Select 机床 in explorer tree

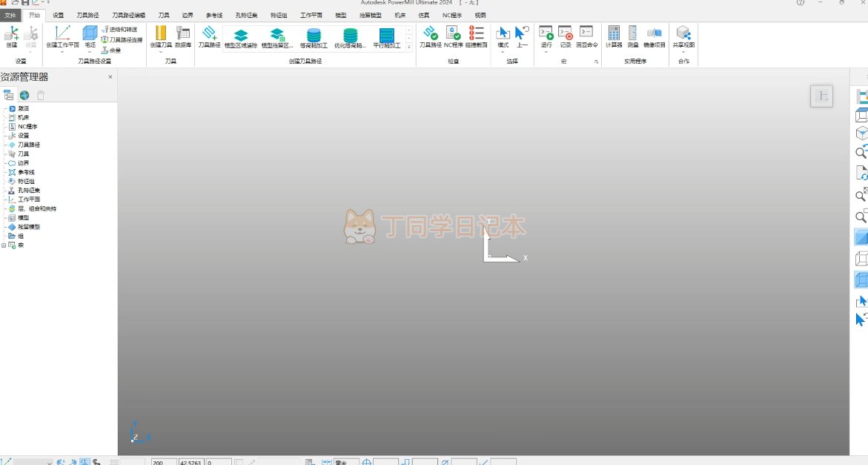(x=23, y=117)
